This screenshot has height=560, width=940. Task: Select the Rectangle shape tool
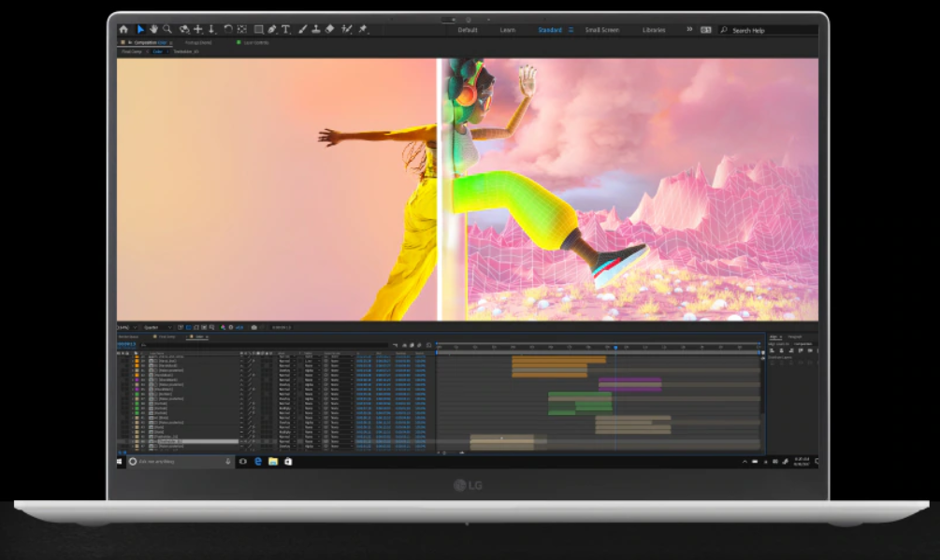point(258,29)
